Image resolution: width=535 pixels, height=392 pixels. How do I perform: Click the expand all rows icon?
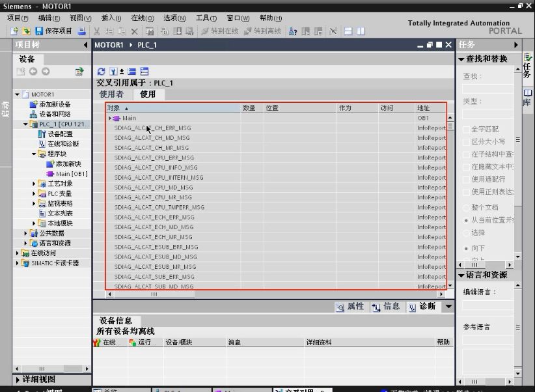coord(144,72)
